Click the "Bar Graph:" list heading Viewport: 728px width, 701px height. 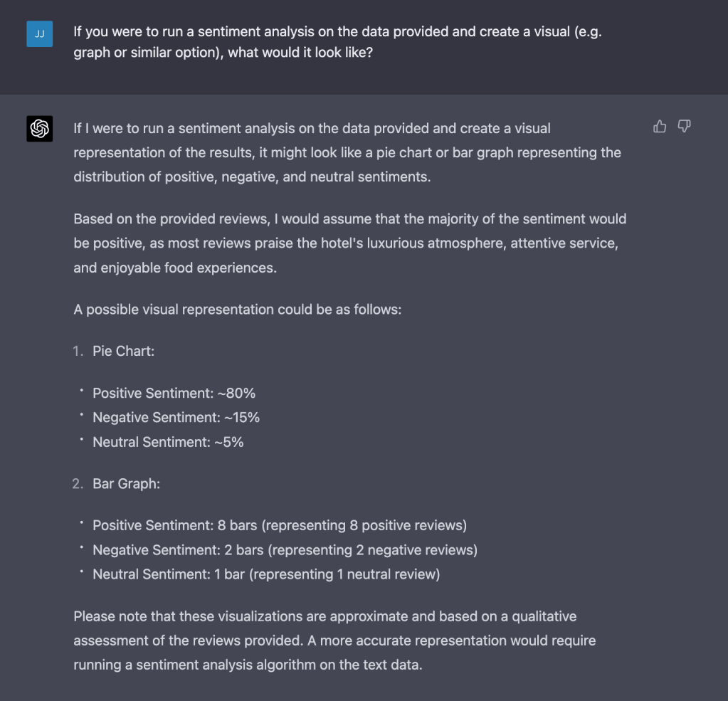point(126,484)
